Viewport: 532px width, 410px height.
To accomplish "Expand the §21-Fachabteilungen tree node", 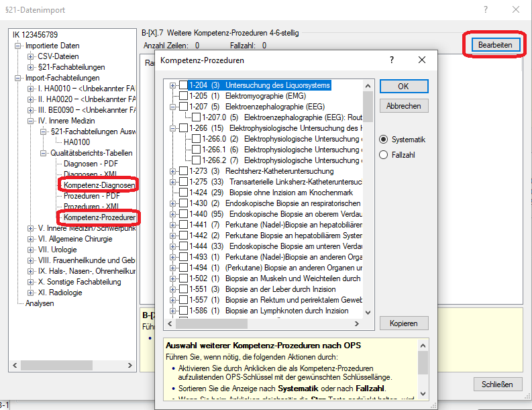I will click(31, 67).
